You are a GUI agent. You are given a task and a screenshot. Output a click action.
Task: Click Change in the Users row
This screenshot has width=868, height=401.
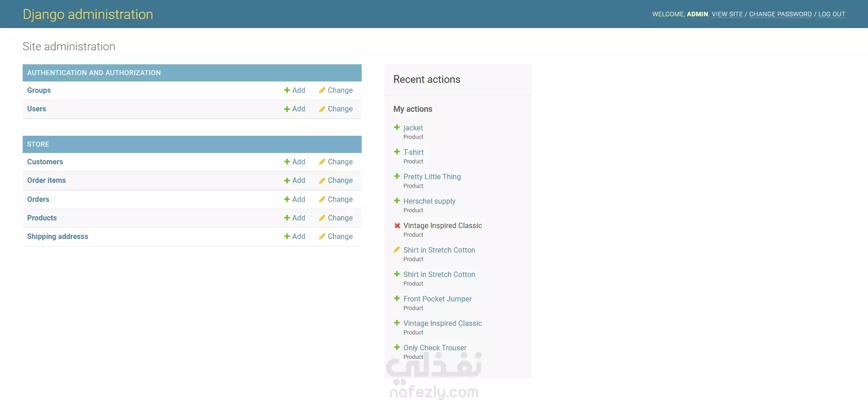pos(336,109)
